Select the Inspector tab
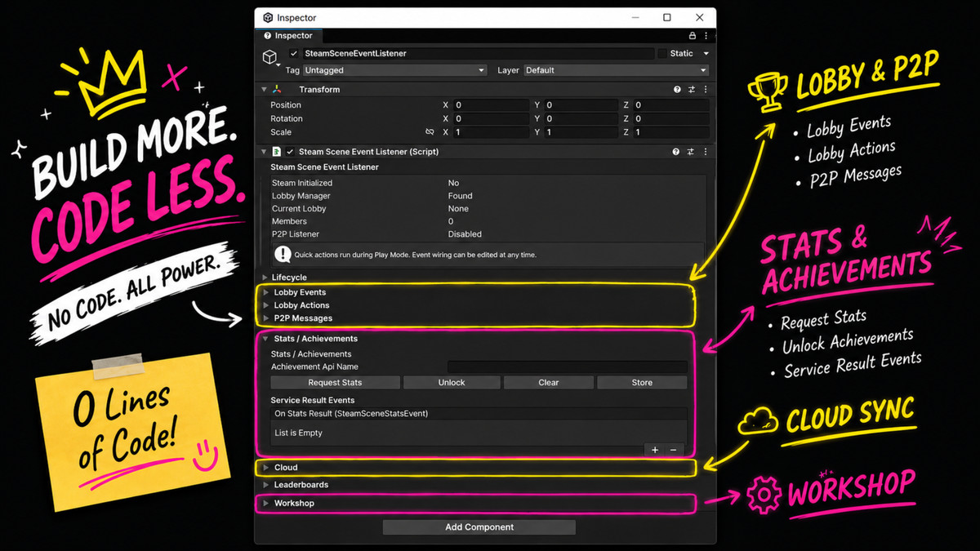 coord(288,36)
